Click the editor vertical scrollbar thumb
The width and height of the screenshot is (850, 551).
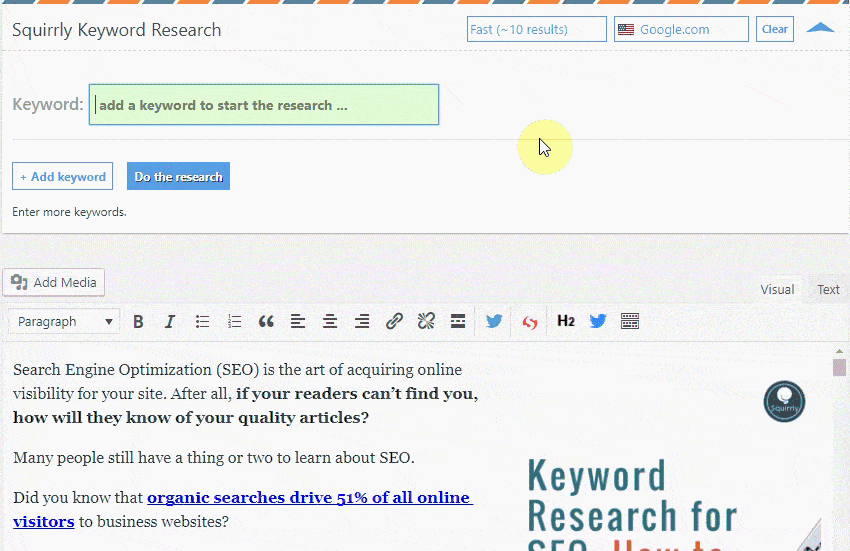[839, 367]
